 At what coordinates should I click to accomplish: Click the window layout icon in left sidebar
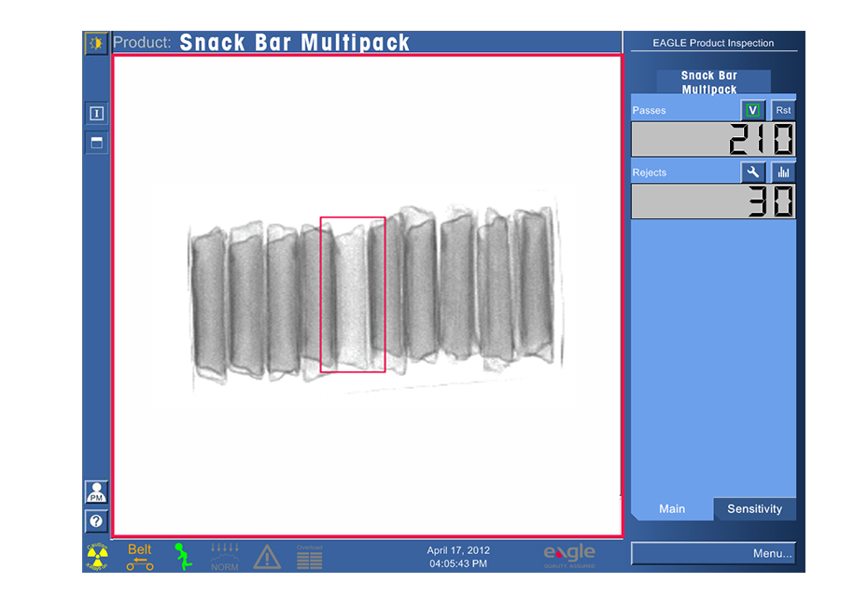click(x=97, y=143)
